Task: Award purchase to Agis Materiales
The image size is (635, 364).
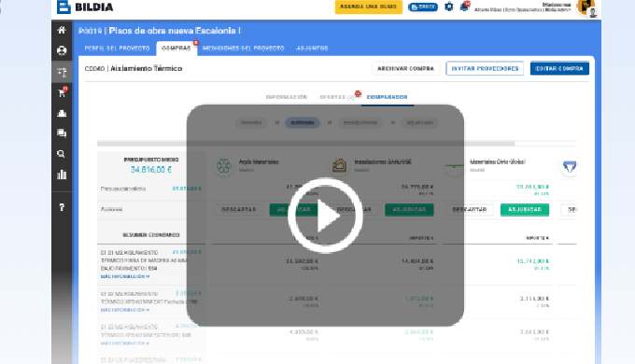Action: coord(293,210)
